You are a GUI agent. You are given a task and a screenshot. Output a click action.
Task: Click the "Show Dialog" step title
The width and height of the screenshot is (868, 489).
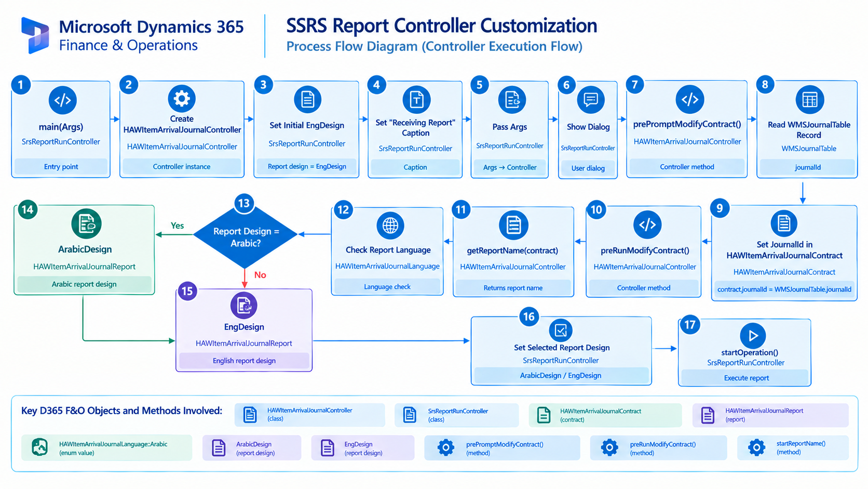pyautogui.click(x=588, y=127)
